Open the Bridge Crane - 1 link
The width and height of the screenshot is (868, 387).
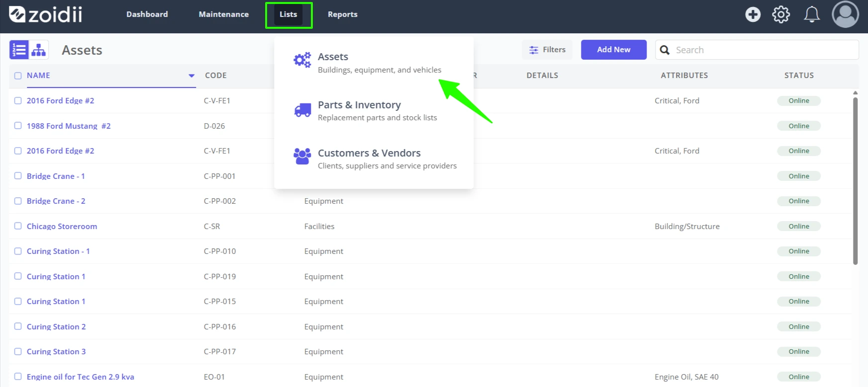pos(56,176)
